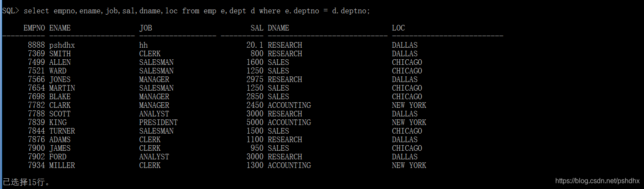Click the salary value 5000
The height and width of the screenshot is (189, 644).
click(x=255, y=122)
